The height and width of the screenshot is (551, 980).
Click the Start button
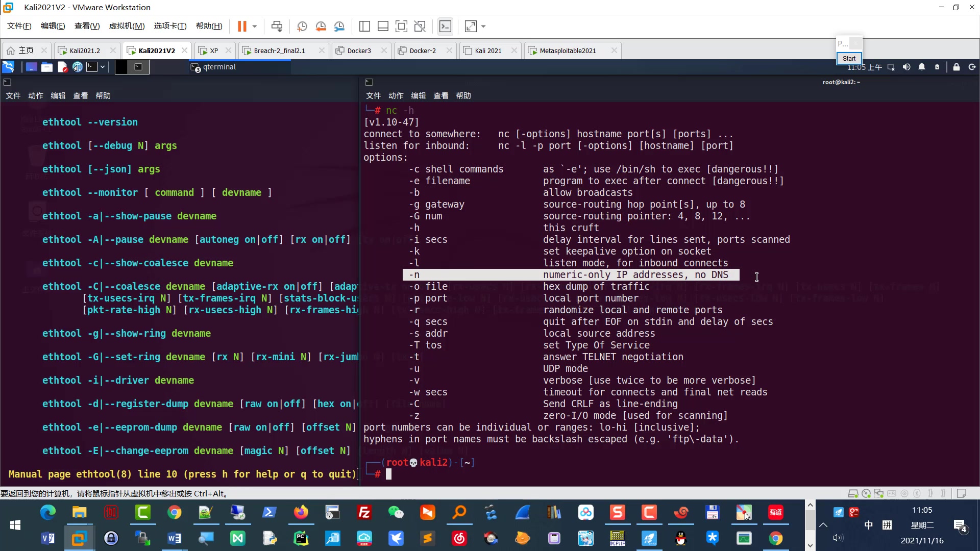click(x=849, y=58)
